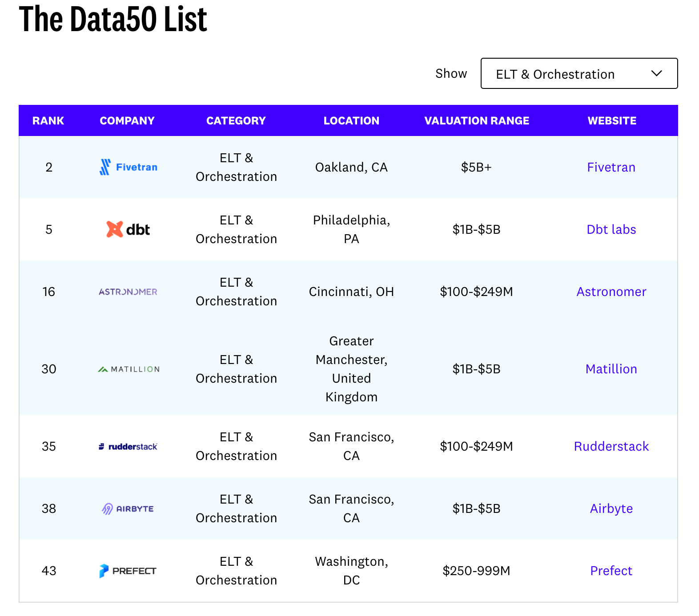The height and width of the screenshot is (616, 699).
Task: Select rank 38 cell
Action: pos(49,508)
